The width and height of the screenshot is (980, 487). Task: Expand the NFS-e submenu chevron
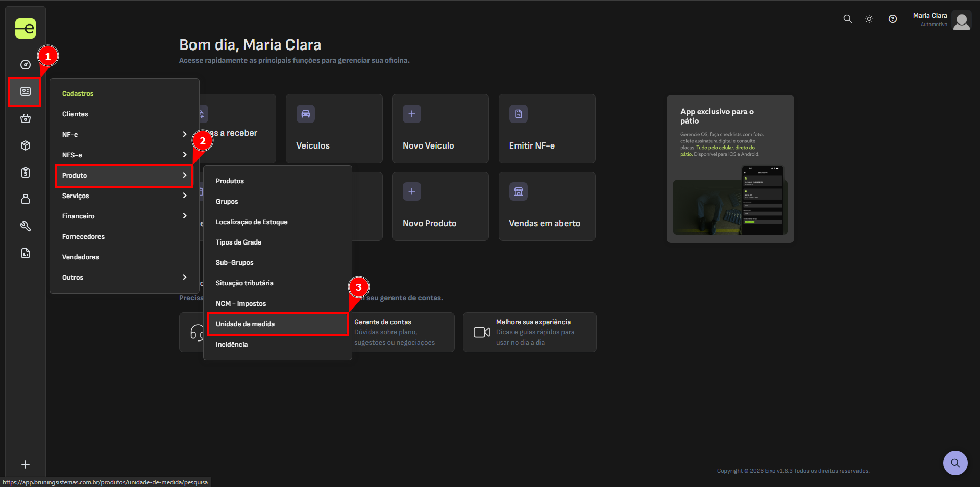tap(185, 155)
